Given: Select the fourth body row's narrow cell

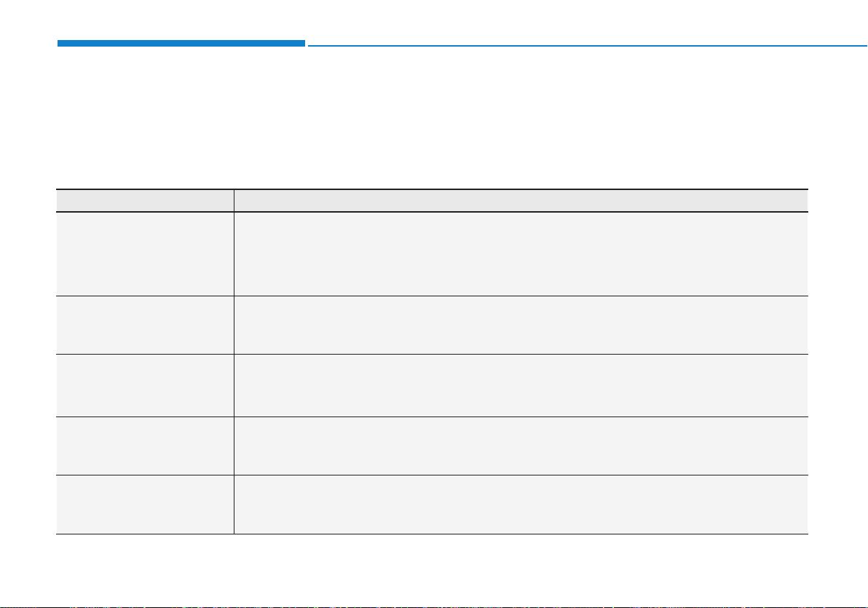Looking at the screenshot, I should point(145,446).
